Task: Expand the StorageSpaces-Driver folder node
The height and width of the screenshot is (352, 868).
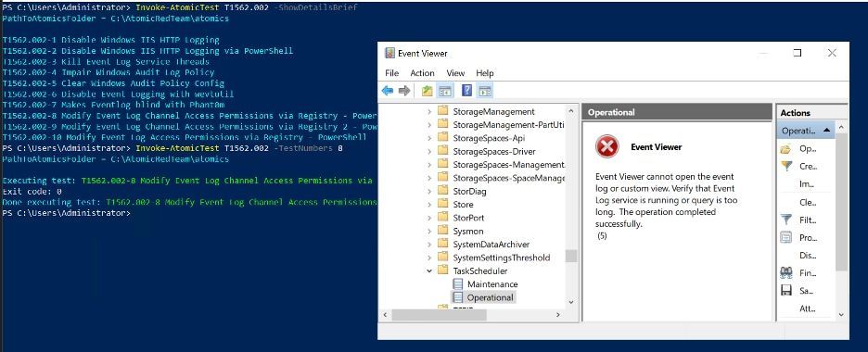Action: [429, 151]
